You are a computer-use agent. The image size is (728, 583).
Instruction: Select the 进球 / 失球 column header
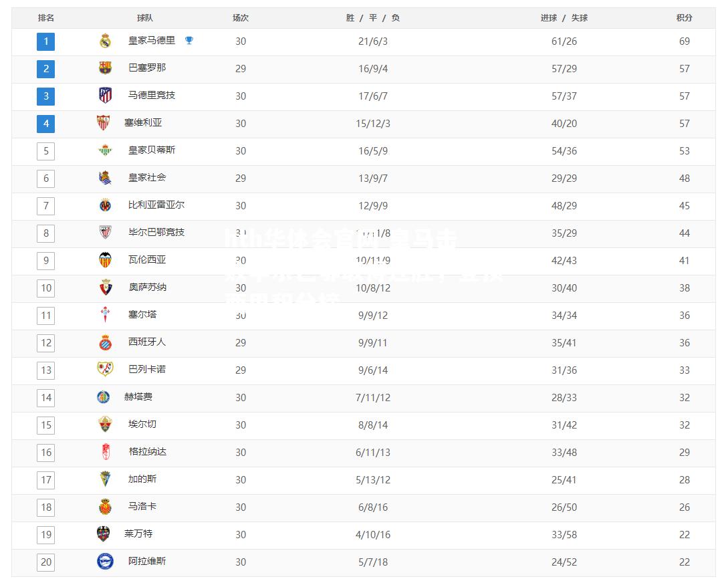(x=564, y=17)
